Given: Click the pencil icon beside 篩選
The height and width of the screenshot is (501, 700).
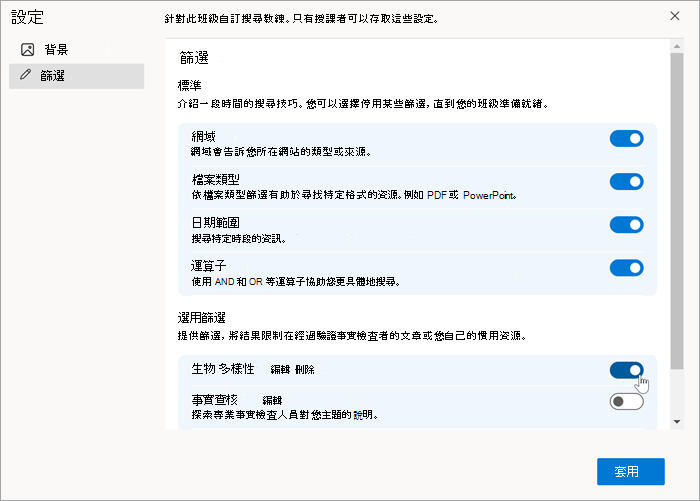Looking at the screenshot, I should point(25,75).
